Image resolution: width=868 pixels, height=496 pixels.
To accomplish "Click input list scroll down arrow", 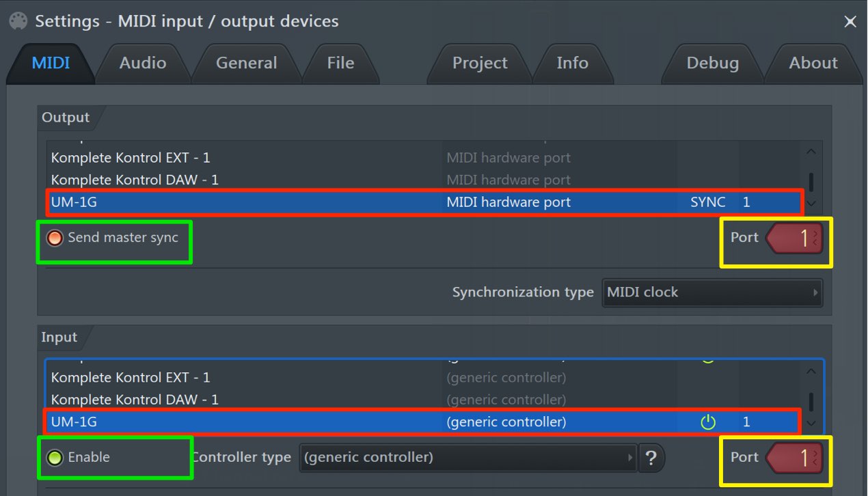I will pos(811,423).
